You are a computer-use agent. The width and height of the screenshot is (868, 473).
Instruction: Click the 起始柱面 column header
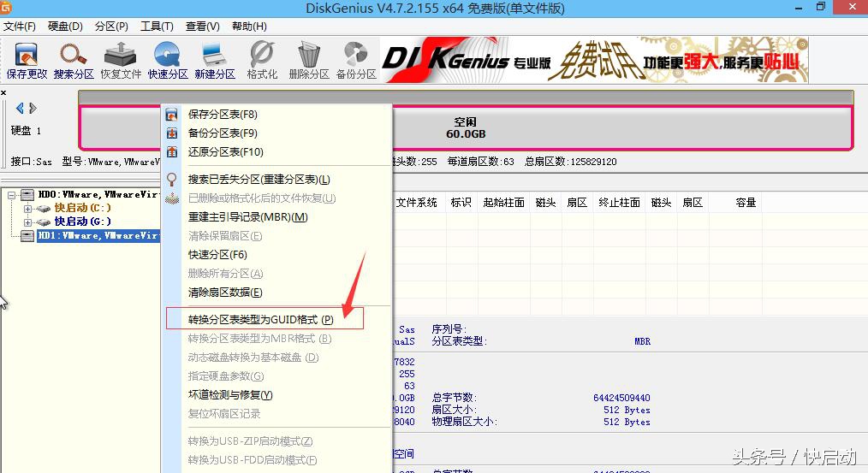503,203
